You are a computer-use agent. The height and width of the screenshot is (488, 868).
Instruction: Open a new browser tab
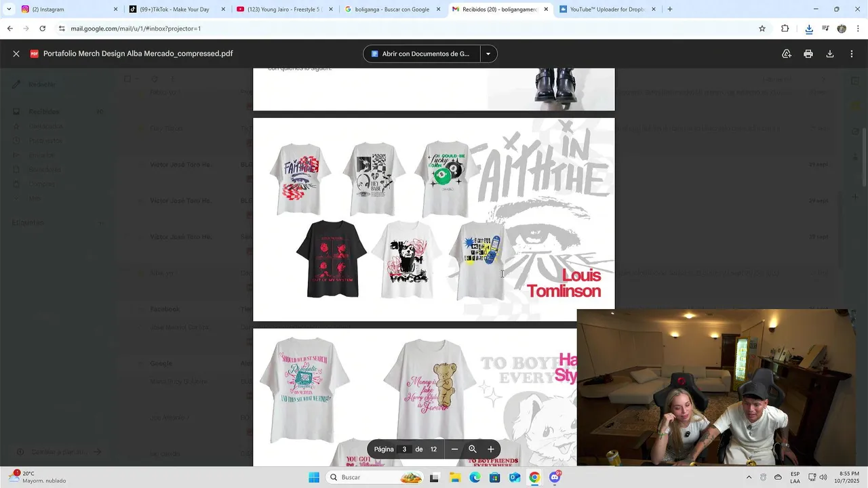[670, 9]
